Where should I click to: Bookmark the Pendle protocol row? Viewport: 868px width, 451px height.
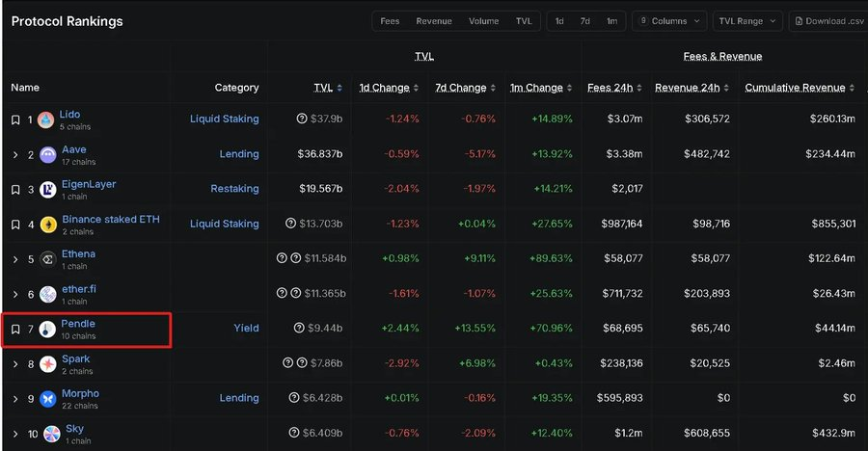(15, 330)
